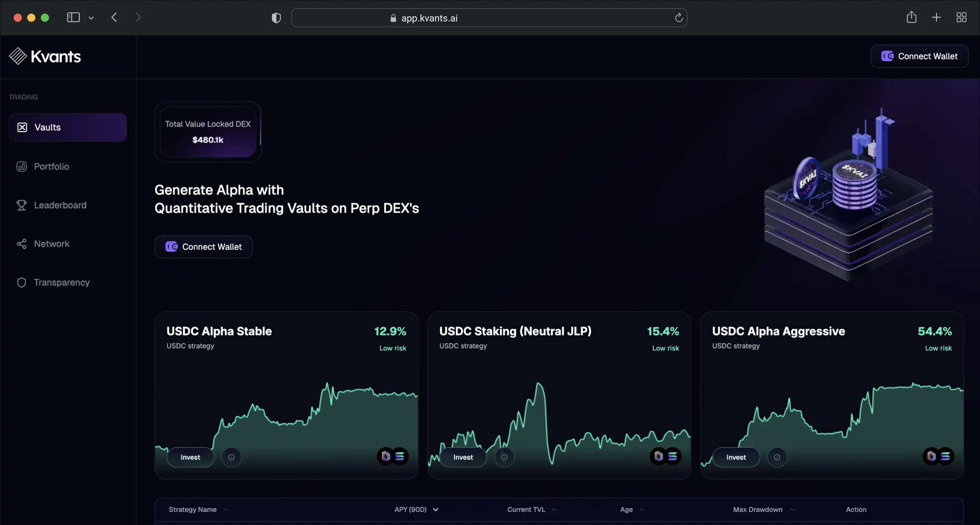Open info icon on USDC Staking card
This screenshot has height=525, width=980.
click(x=504, y=457)
